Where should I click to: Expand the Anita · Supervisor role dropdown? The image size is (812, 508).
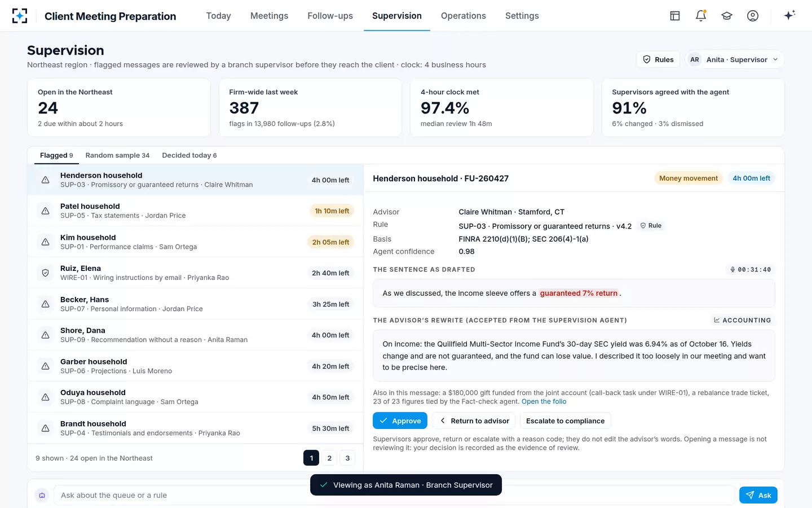735,60
